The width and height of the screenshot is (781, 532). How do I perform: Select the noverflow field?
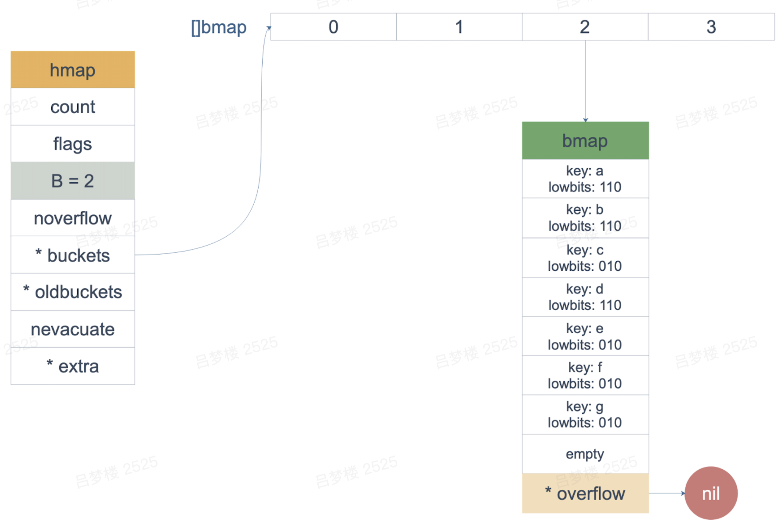coord(73,218)
